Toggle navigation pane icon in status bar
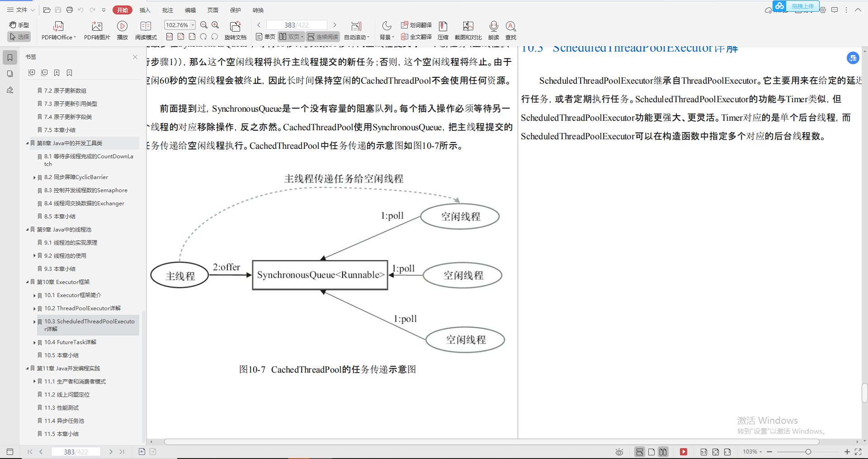Viewport: 868px width, 459px height. (10, 452)
